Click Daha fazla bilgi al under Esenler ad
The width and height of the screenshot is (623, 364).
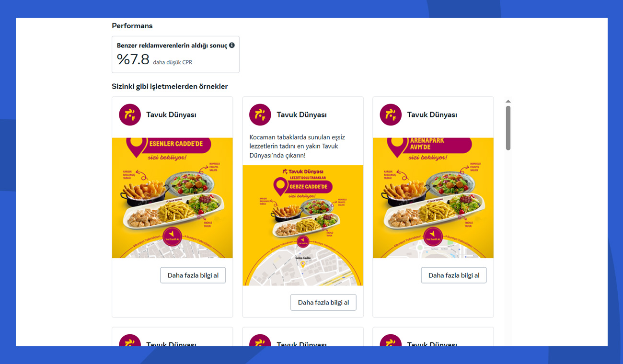tap(193, 275)
